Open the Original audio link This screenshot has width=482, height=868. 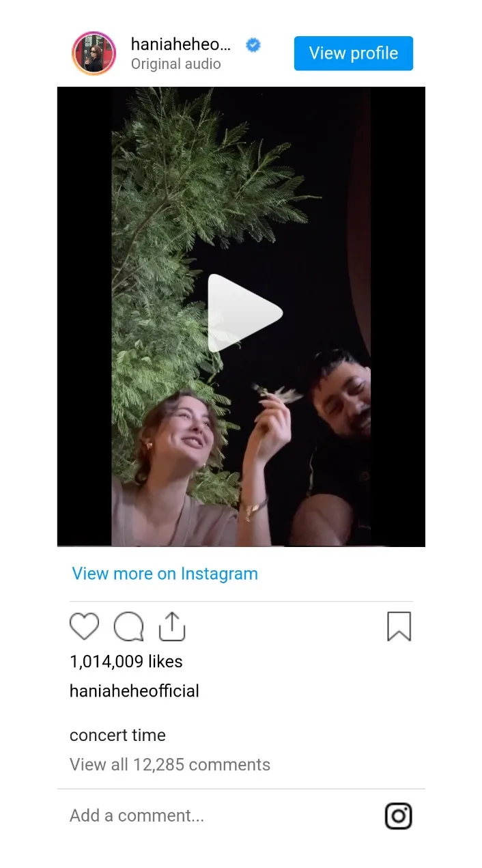coord(176,64)
